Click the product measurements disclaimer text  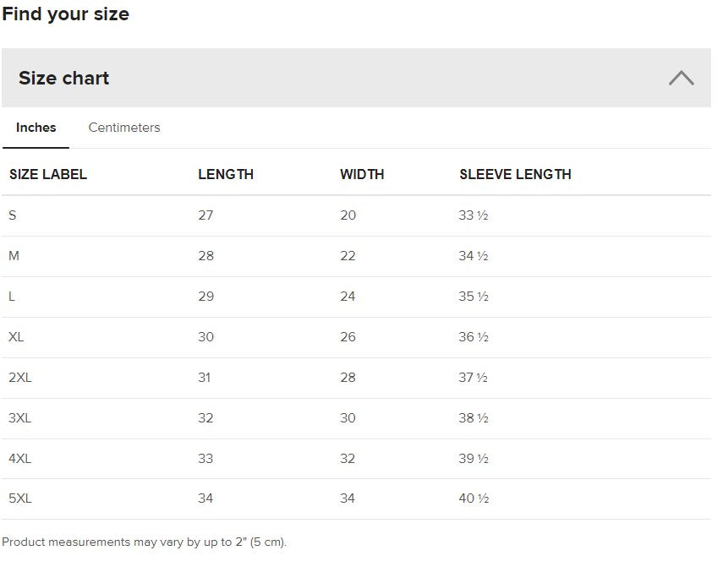(x=145, y=542)
